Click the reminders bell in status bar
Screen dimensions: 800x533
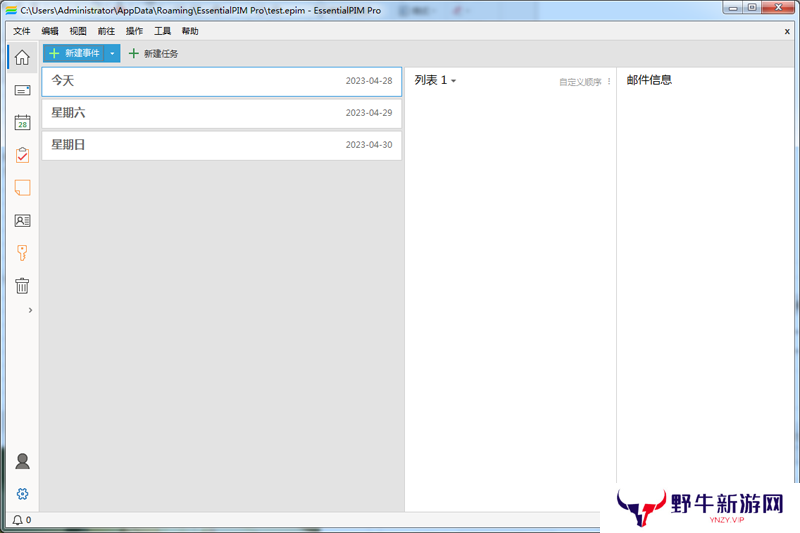tap(17, 520)
